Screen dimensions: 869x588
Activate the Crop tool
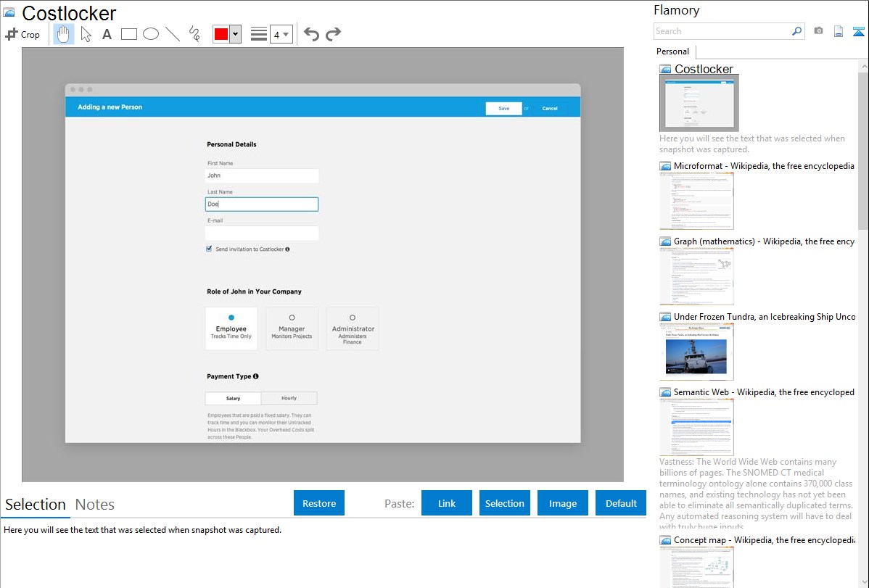[x=22, y=34]
